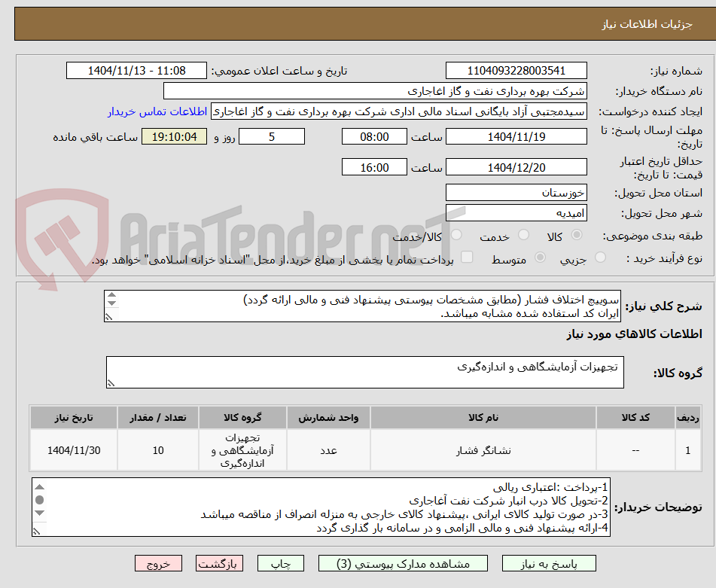This screenshot has width=716, height=588.
Task: Click the announcement date field 1404/11/13 - 11:08
Action: pyautogui.click(x=136, y=71)
